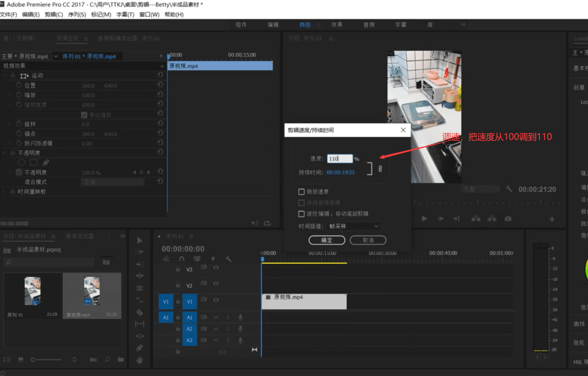Open Program monitor zoom level dropdown
Viewport: 588px width, 376px height.
click(x=480, y=189)
